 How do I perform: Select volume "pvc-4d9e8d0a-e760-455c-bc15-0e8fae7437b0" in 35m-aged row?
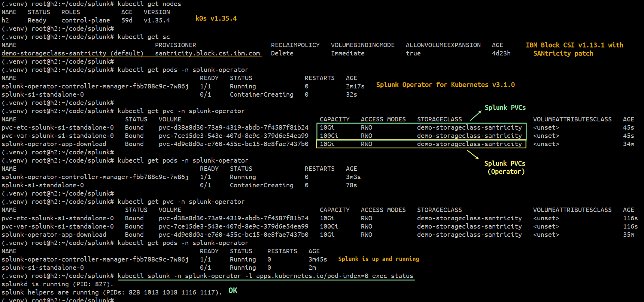pos(234,235)
